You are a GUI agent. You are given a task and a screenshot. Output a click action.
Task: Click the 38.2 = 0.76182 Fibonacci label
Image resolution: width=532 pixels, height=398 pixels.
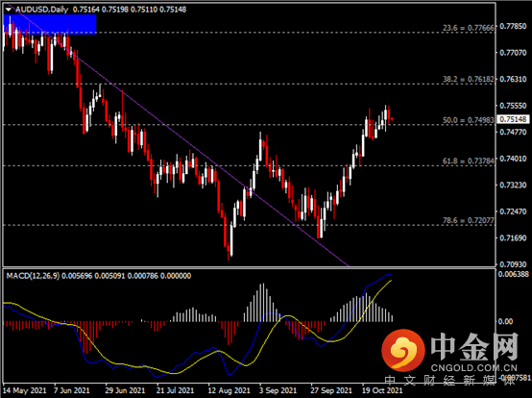tap(469, 79)
